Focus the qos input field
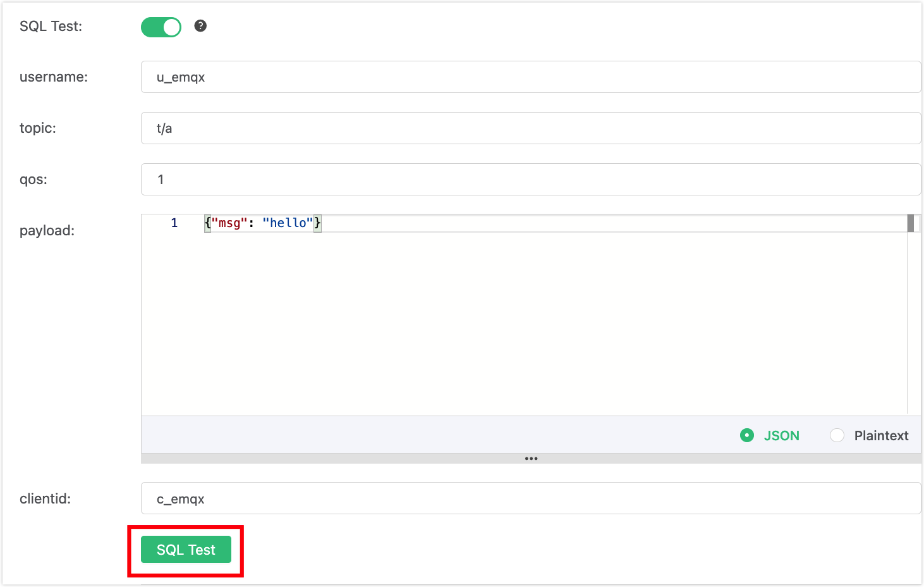 point(531,180)
